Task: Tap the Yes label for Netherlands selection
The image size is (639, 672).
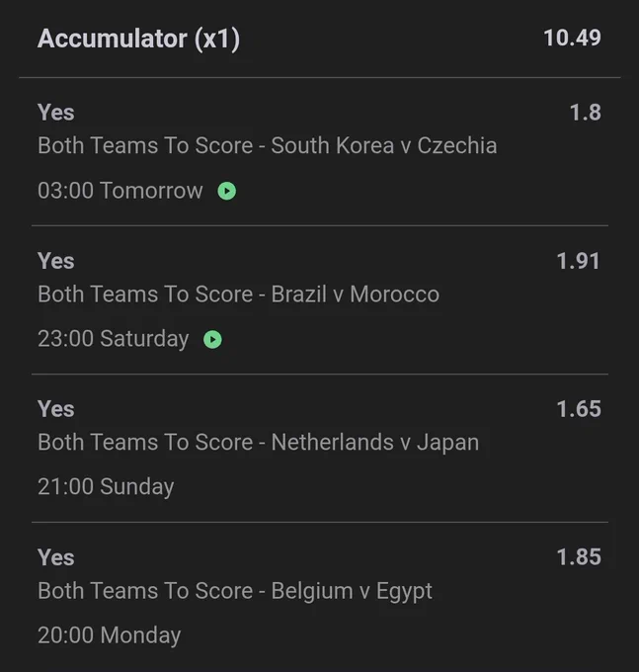Action: pos(56,409)
